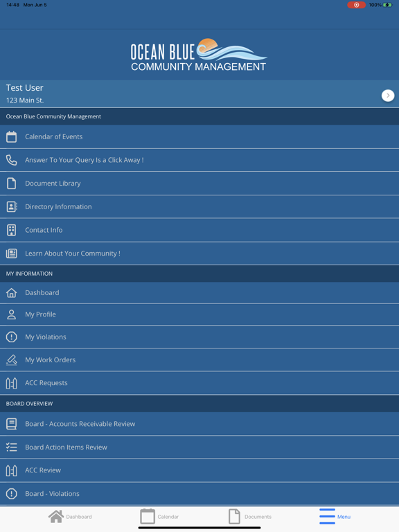Tap the home icon in the bottom tab bar
This screenshot has height=532, width=399.
point(56,516)
